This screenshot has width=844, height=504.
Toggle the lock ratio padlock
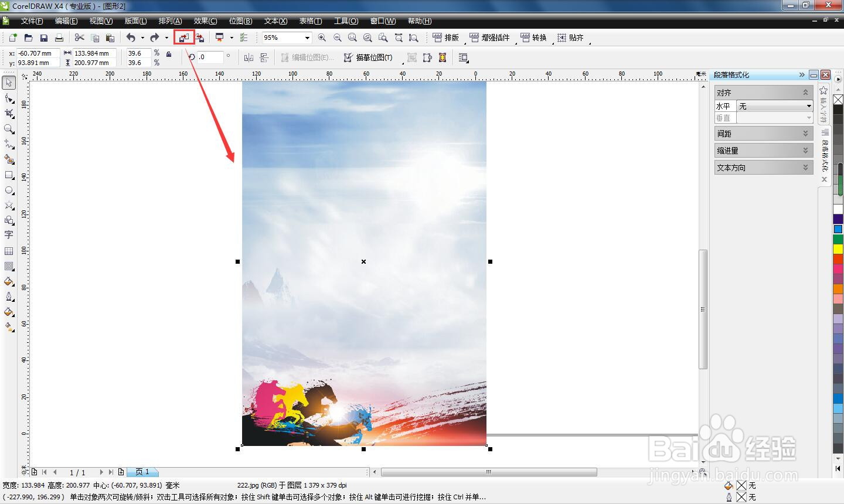pyautogui.click(x=169, y=54)
